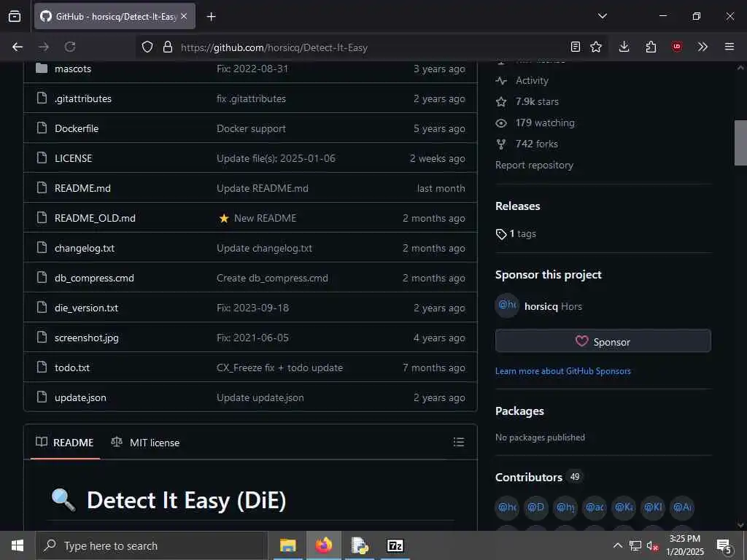Expand the list all tabs chevron

[602, 16]
